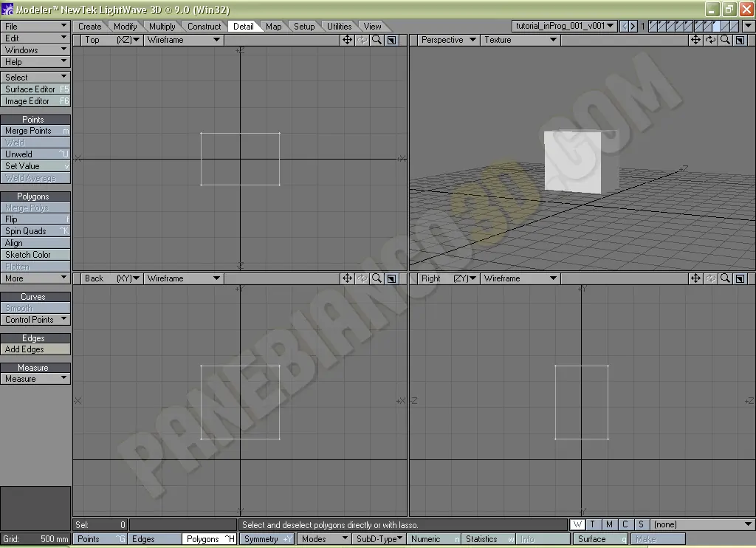Switch to the Multiply tab

point(162,27)
